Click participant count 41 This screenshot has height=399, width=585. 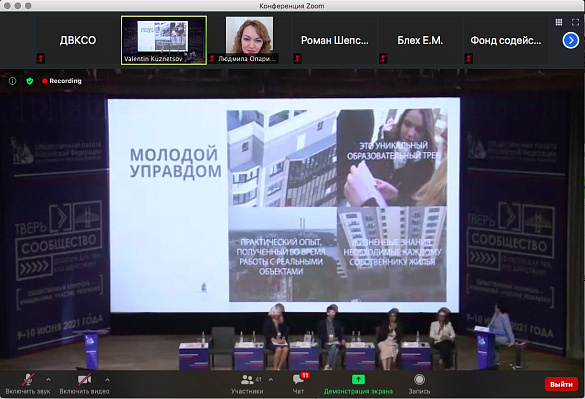[259, 380]
